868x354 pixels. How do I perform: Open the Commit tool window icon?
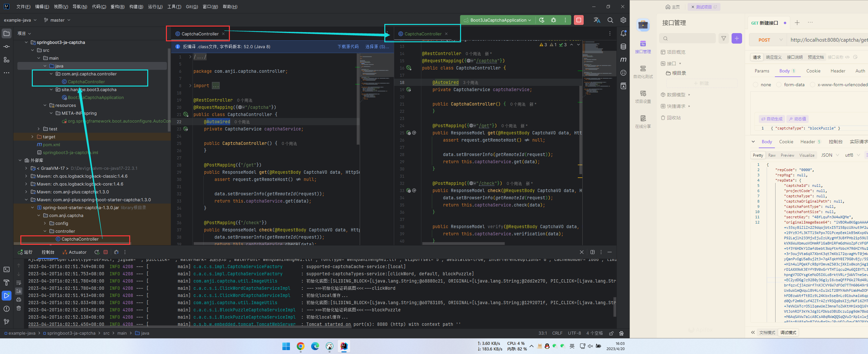tap(7, 47)
